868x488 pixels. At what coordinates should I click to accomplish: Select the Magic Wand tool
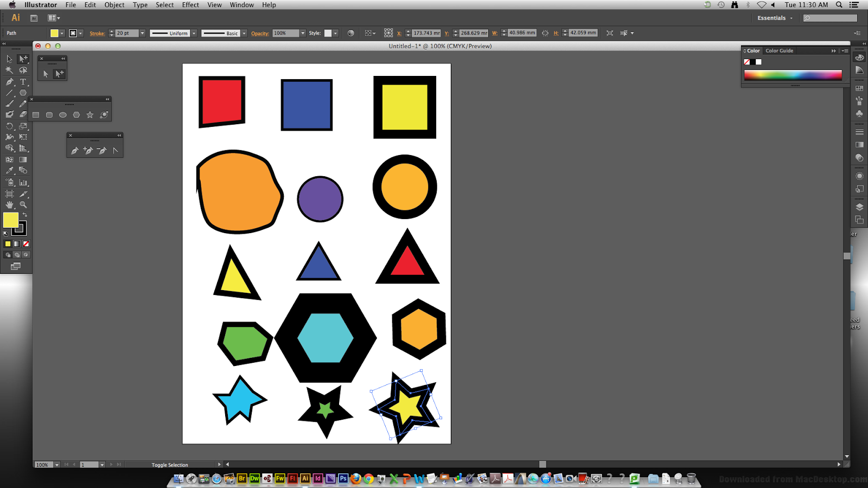click(9, 69)
